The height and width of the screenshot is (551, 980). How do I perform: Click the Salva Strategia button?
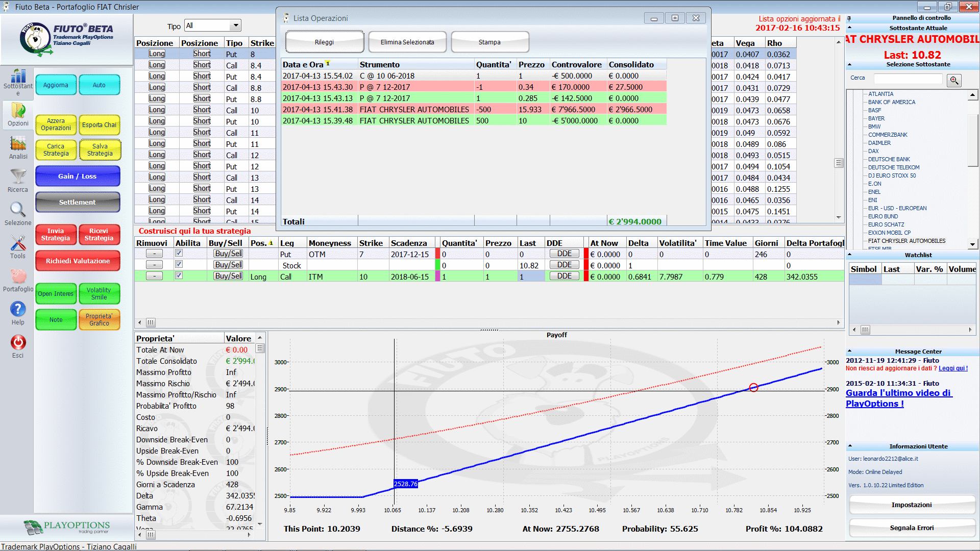pos(100,149)
